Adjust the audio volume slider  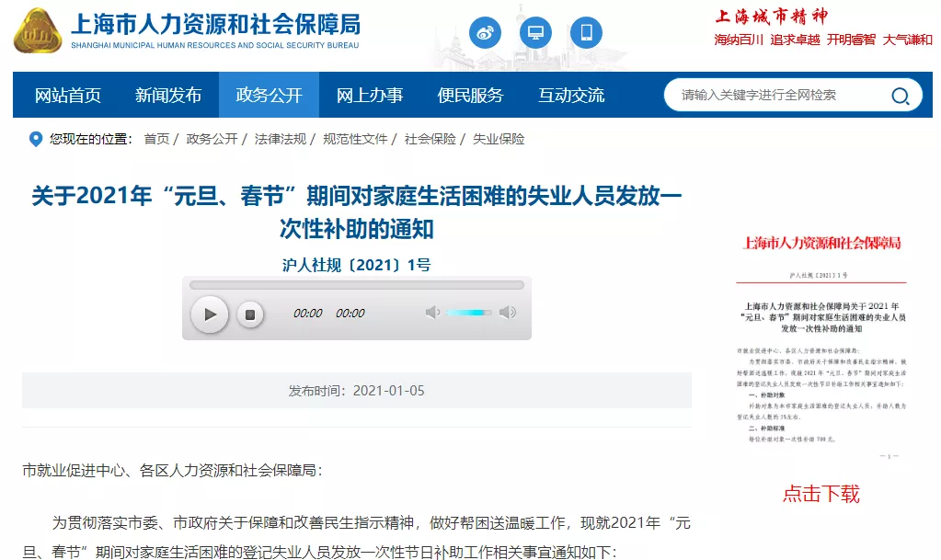pyautogui.click(x=469, y=313)
